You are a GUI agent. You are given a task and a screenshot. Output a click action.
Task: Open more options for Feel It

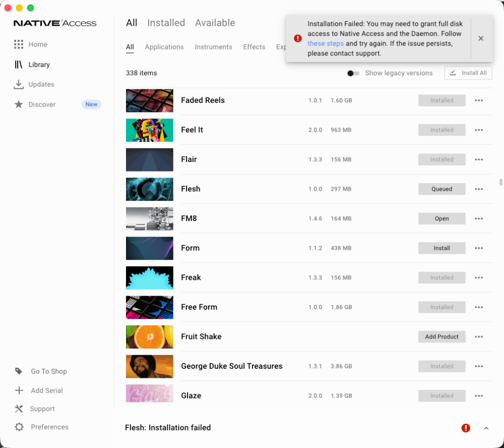pyautogui.click(x=479, y=130)
